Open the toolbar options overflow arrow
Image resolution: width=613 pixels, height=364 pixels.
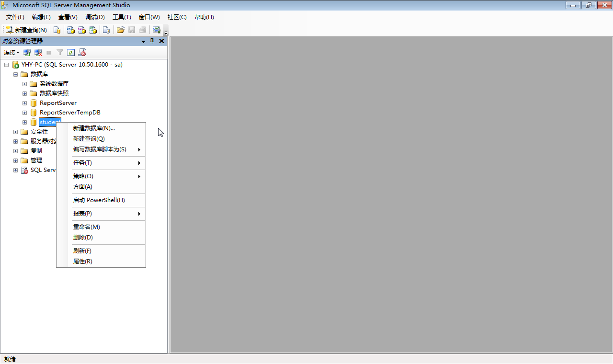[166, 32]
